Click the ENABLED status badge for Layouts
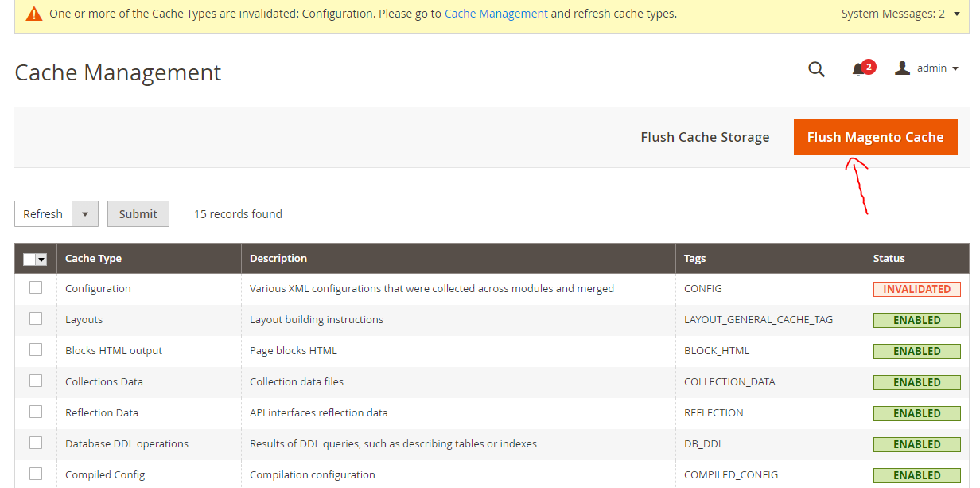This screenshot has width=980, height=488. tap(916, 320)
